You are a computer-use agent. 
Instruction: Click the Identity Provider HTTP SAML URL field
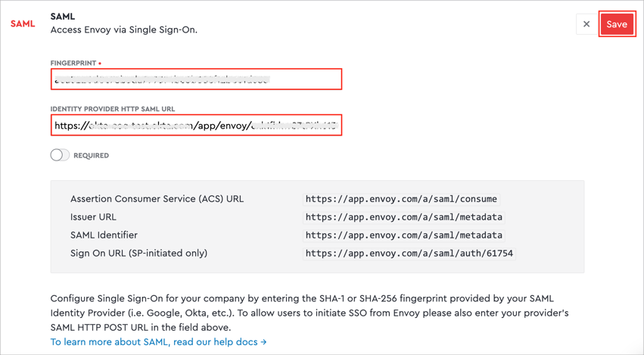pyautogui.click(x=196, y=126)
